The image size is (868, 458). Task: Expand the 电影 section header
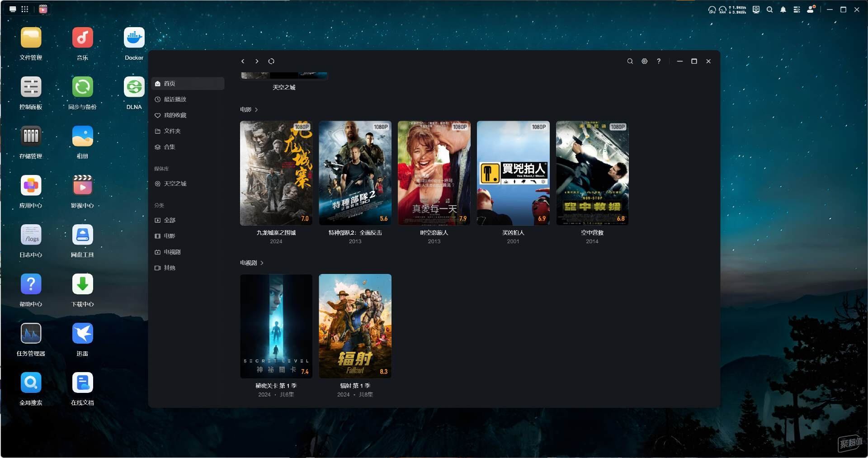(249, 110)
